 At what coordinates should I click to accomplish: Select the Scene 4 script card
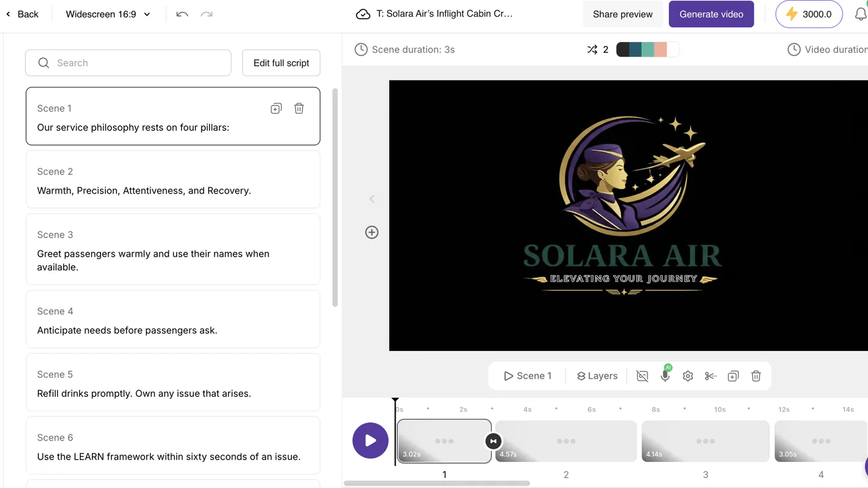pos(173,319)
